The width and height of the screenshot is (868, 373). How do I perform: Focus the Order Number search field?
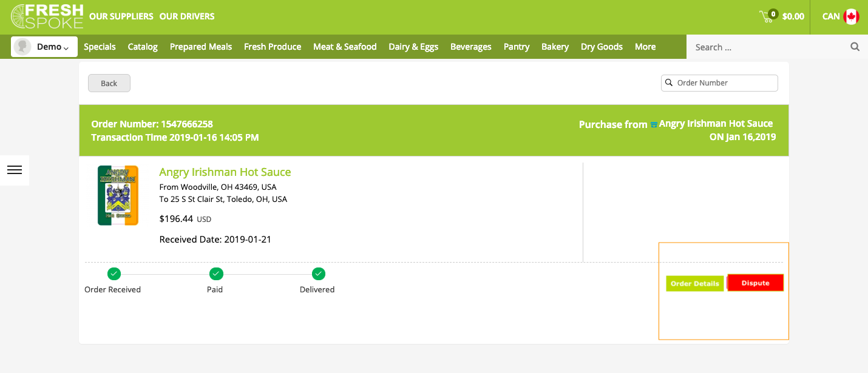point(719,83)
